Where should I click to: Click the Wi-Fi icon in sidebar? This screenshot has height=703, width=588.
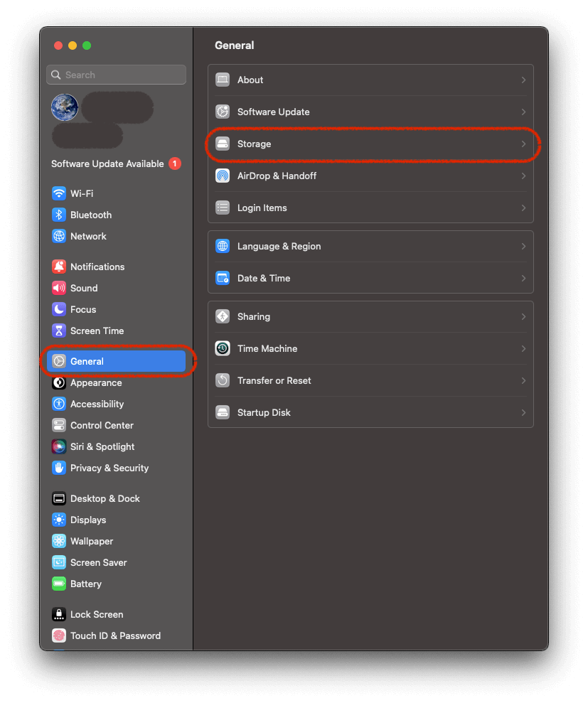[x=59, y=193]
